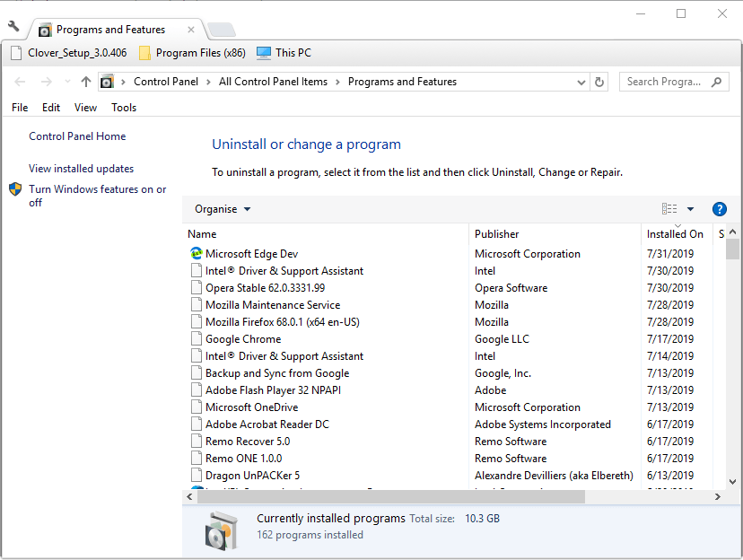Select the Mozilla Firefox 68.0.1 icon
Image resolution: width=743 pixels, height=560 pixels.
click(197, 321)
